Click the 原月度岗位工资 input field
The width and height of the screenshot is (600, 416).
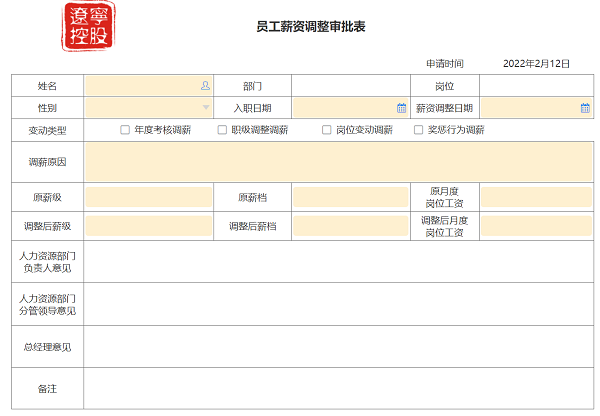pos(536,197)
